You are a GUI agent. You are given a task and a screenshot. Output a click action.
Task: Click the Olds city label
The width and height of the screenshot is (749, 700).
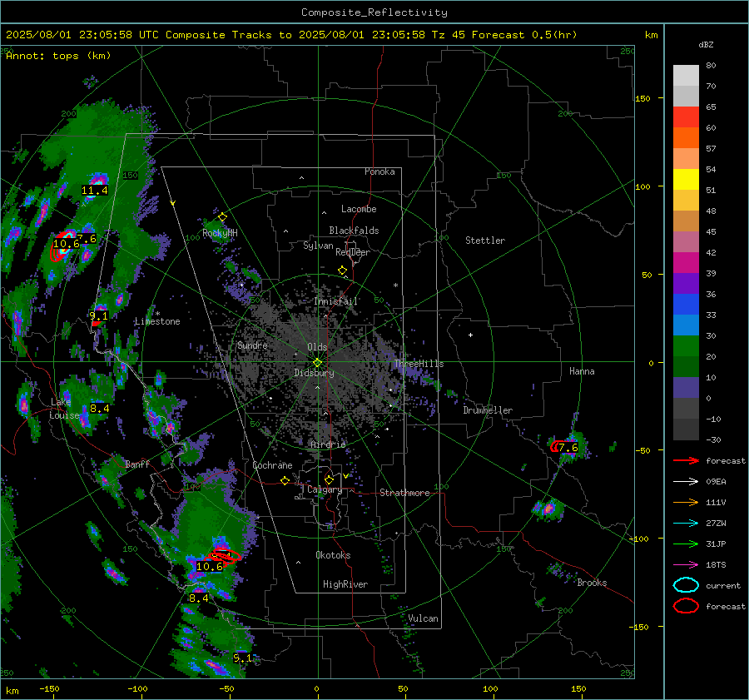click(x=317, y=347)
